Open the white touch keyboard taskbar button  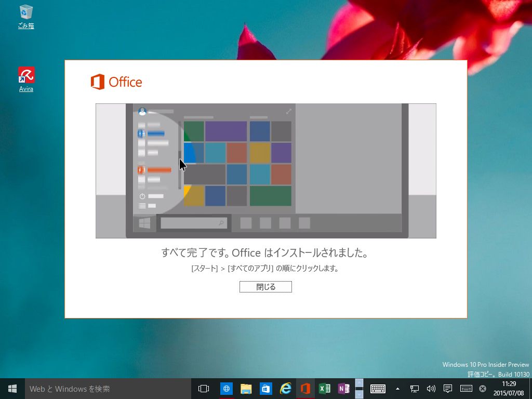click(378, 389)
